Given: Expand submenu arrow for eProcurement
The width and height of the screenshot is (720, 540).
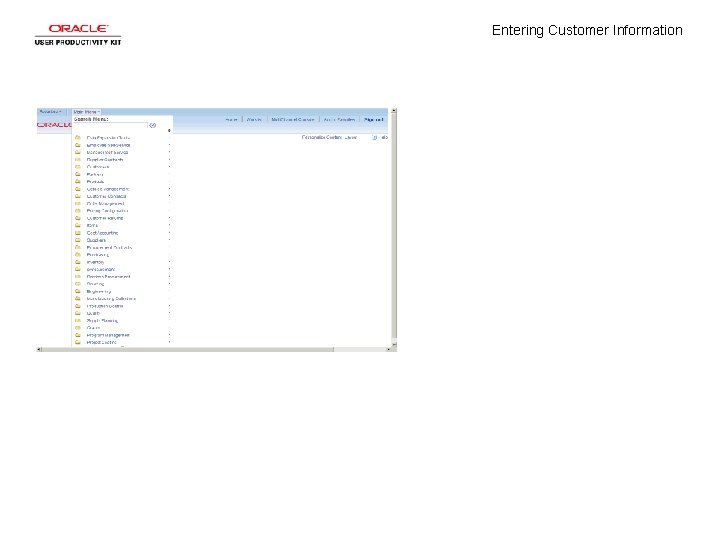Looking at the screenshot, I should pos(169,269).
